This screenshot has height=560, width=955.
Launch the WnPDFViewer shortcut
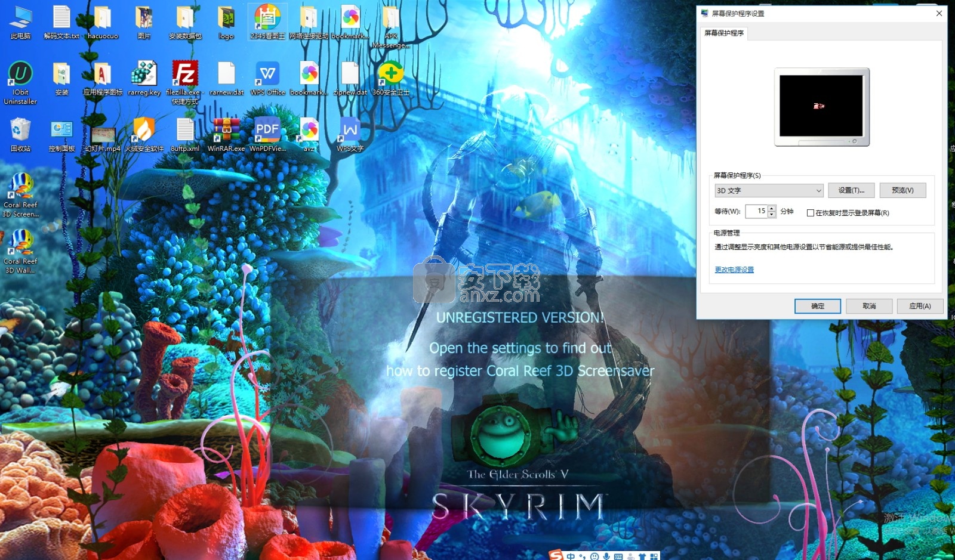[267, 135]
